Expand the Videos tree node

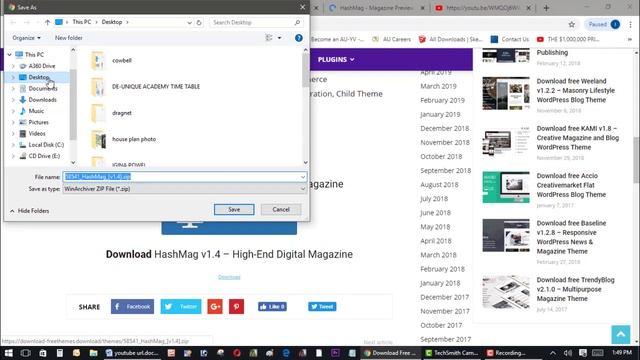pyautogui.click(x=13, y=133)
